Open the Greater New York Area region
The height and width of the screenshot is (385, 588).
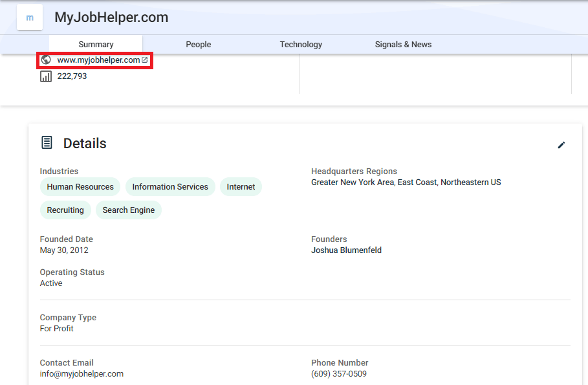tap(353, 182)
